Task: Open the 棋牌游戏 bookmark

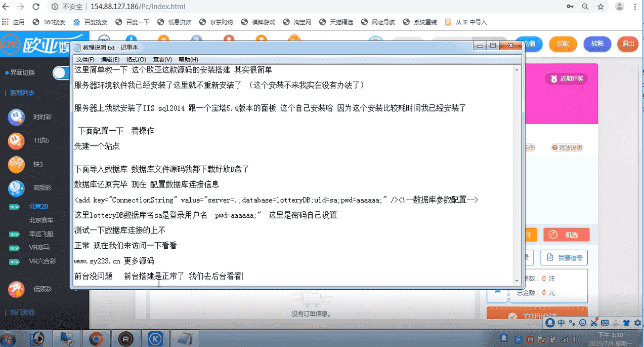Action: click(x=259, y=22)
